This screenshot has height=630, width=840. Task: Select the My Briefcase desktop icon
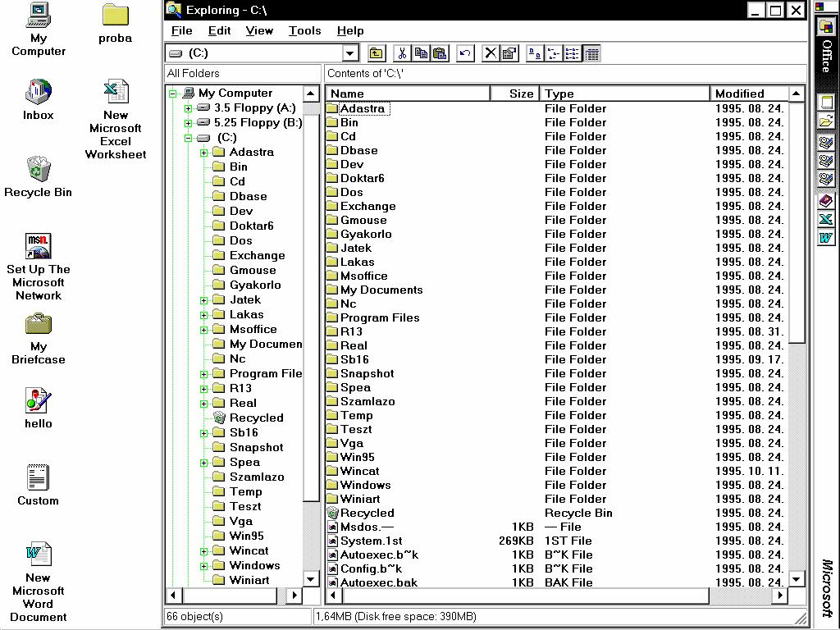(x=38, y=339)
